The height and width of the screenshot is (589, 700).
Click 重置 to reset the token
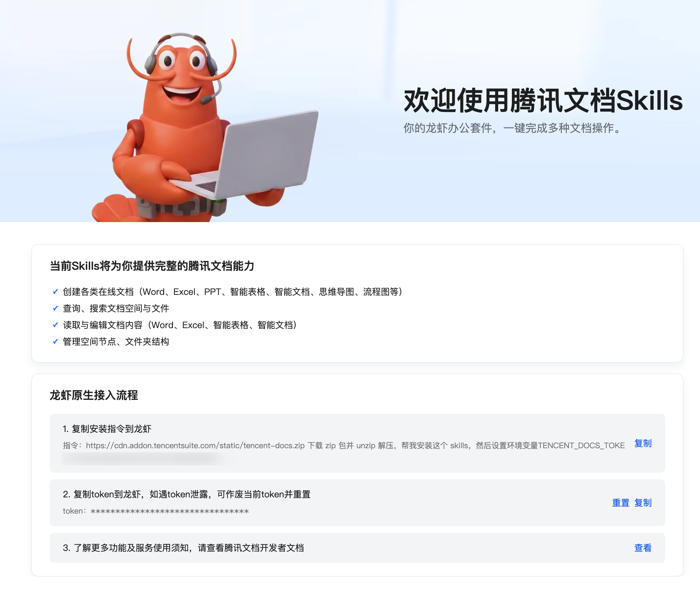coord(621,503)
